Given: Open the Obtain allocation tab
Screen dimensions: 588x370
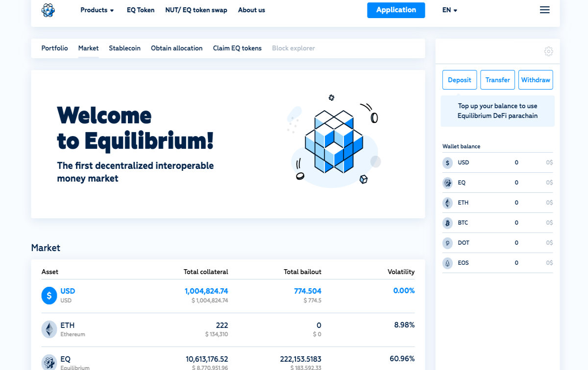Looking at the screenshot, I should click(176, 48).
